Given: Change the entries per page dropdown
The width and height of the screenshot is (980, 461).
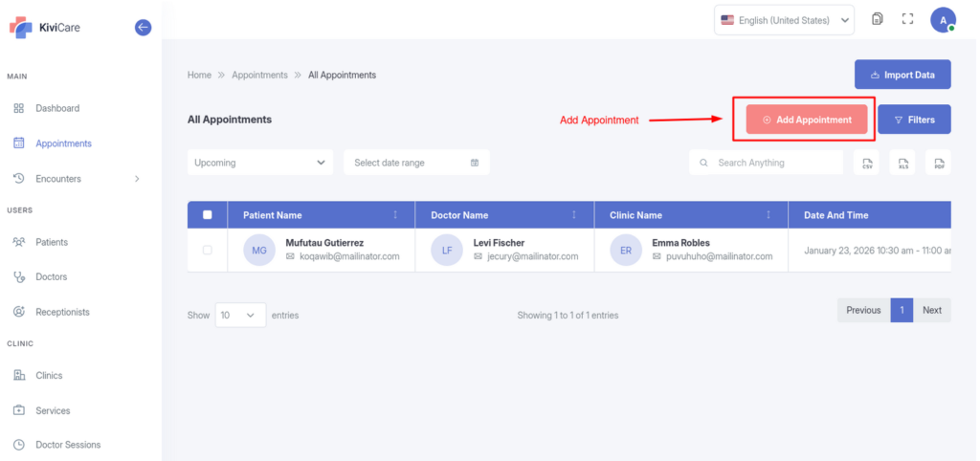Looking at the screenshot, I should (240, 314).
